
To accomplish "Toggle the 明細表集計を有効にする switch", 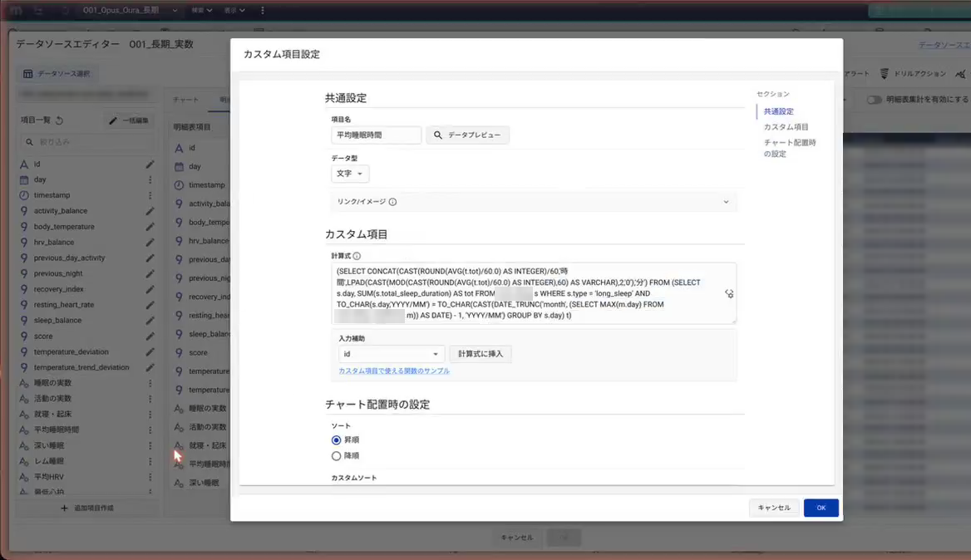I will coord(874,100).
